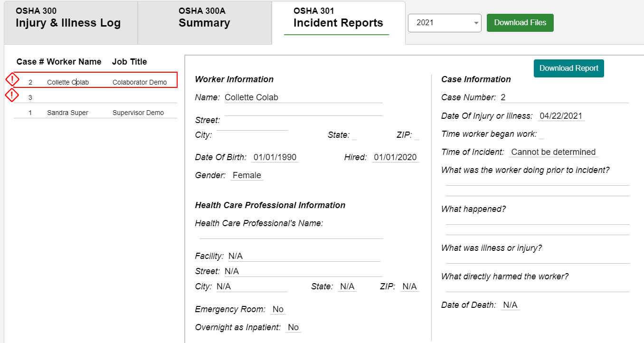
Task: Click Date Of Injury value 04/22/2021
Action: coord(561,116)
